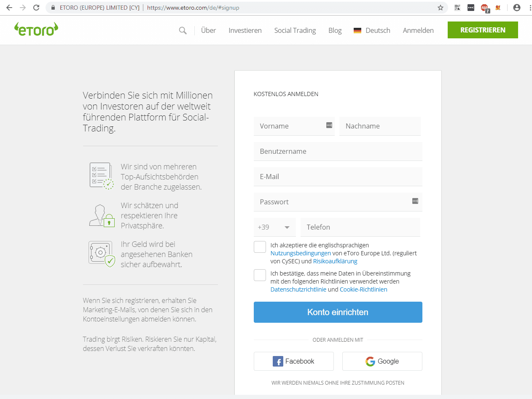Sign up with the Facebook button

tap(293, 361)
